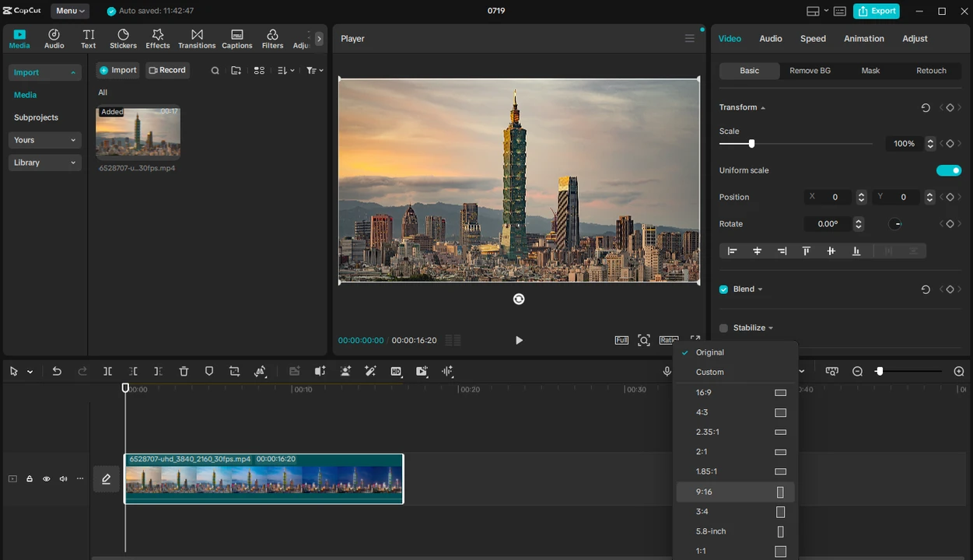Viewport: 973px width, 560px height.
Task: Click the timeline zoom out icon
Action: point(858,372)
